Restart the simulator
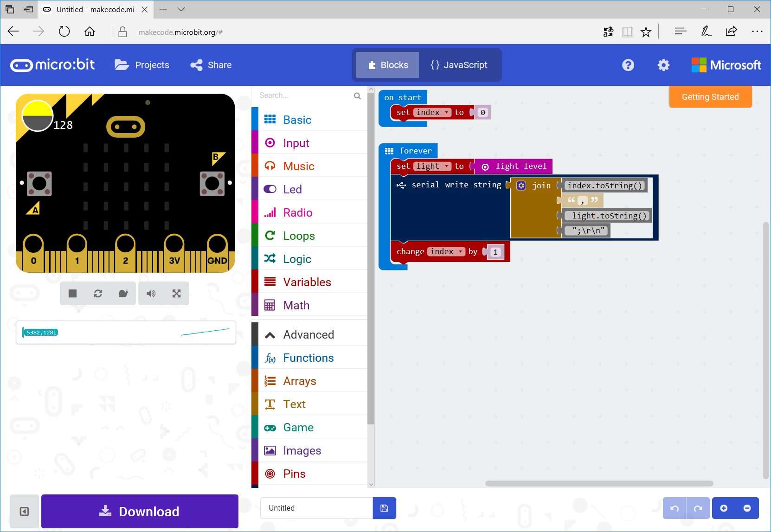This screenshot has height=532, width=771. coord(98,293)
